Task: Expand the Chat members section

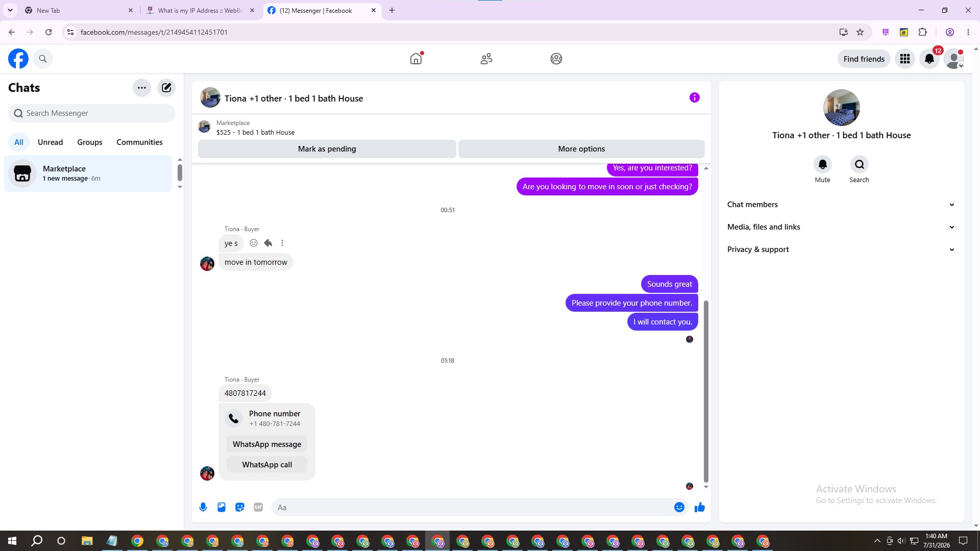Action: click(x=841, y=205)
